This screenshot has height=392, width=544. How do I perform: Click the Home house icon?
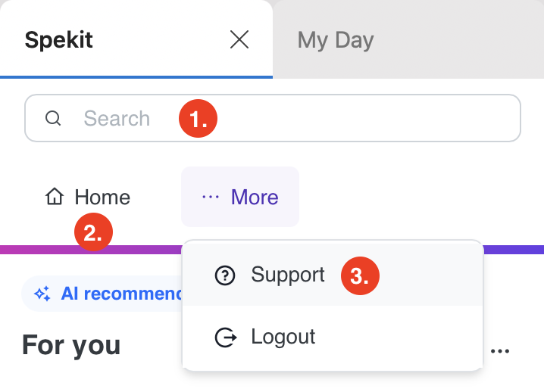pyautogui.click(x=55, y=197)
